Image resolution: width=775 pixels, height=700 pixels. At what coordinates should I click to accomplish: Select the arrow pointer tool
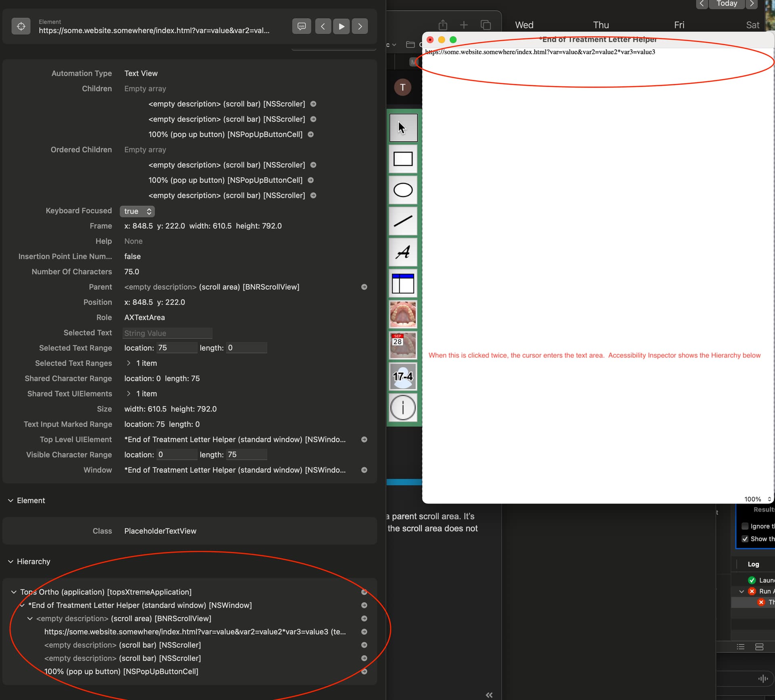pyautogui.click(x=403, y=128)
